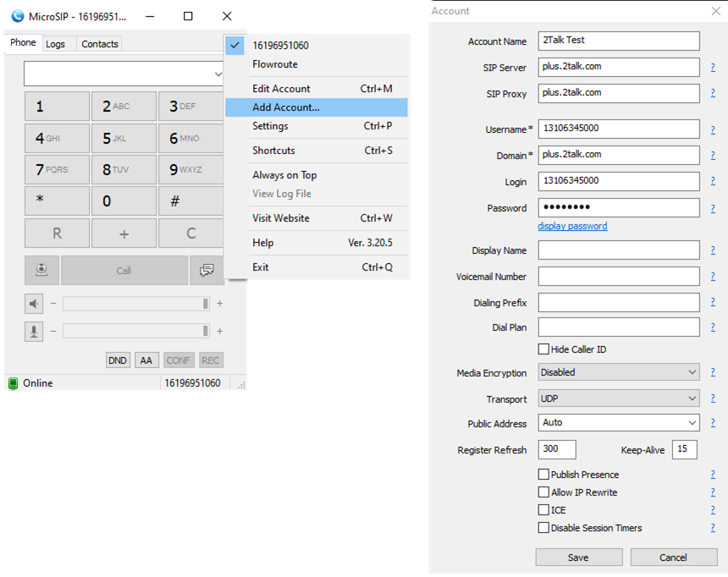Open help for Media Encryption setting
This screenshot has height=577, width=728.
(713, 372)
